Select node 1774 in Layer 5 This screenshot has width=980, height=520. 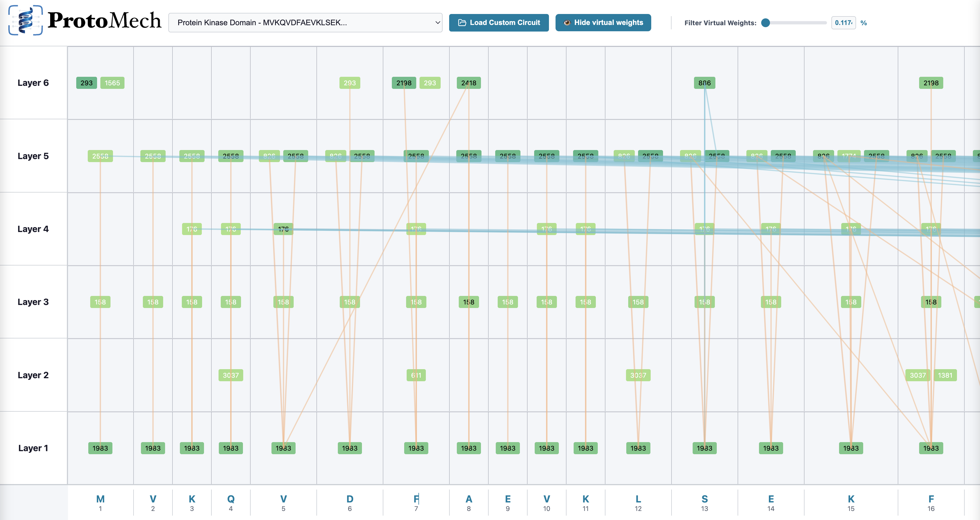pos(849,156)
